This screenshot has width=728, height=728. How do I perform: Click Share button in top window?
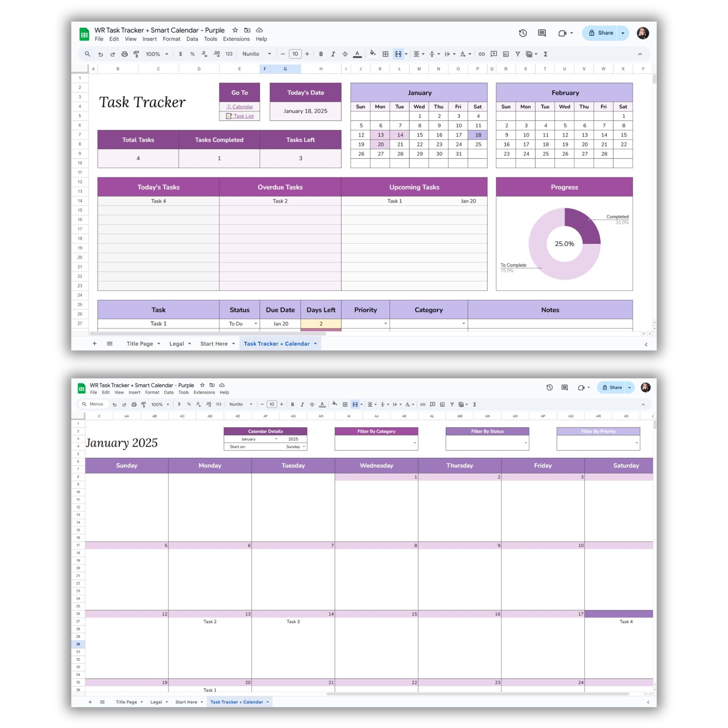click(601, 33)
